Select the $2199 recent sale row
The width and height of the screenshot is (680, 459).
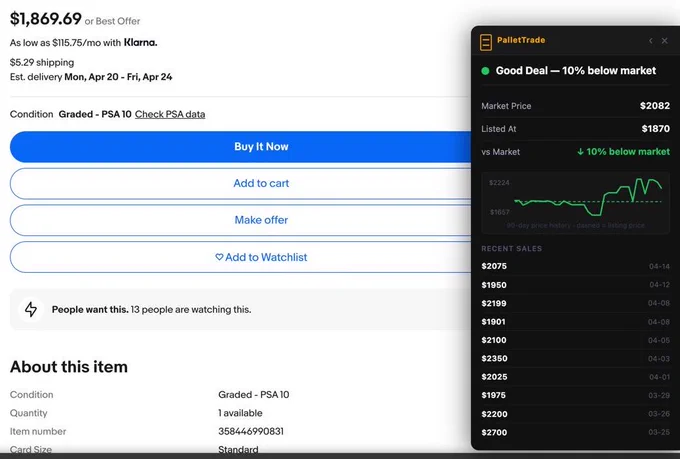tap(575, 303)
